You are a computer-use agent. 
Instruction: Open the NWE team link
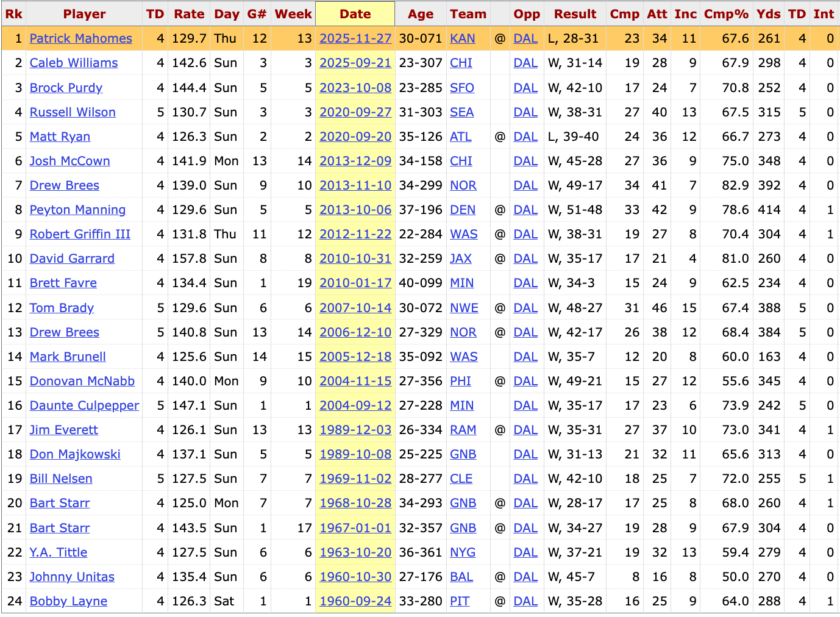[x=464, y=308]
